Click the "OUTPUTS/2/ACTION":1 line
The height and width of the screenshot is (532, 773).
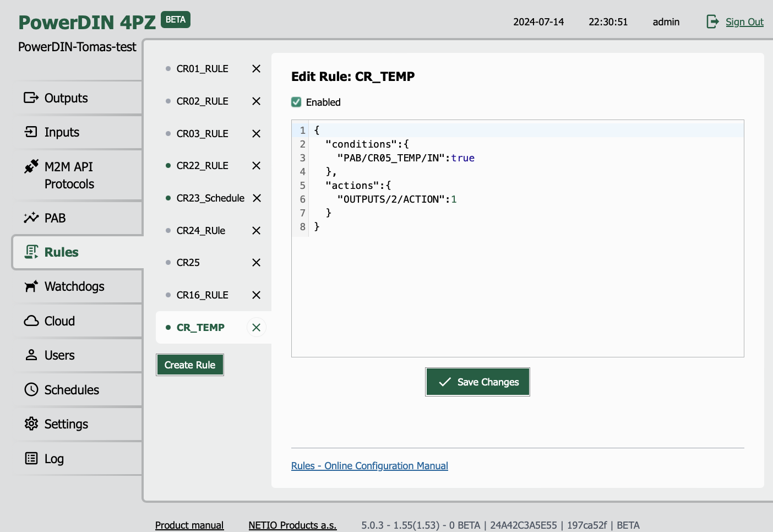pyautogui.click(x=397, y=199)
